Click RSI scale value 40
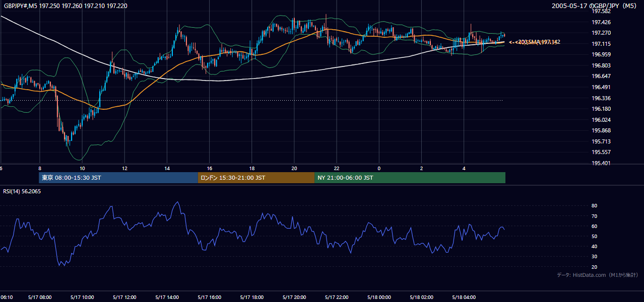 coord(594,246)
